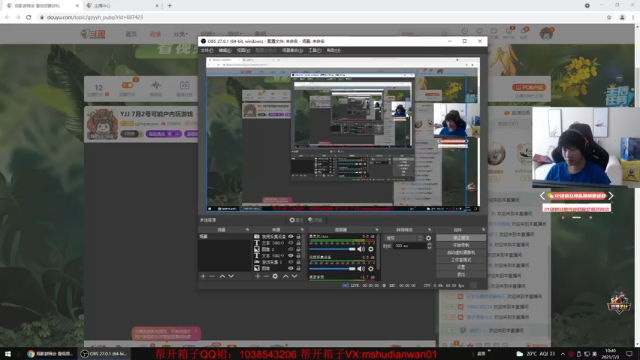This screenshot has height=360, width=640.
Task: Toggle visibility of 图像 2 source
Action: pos(291,249)
